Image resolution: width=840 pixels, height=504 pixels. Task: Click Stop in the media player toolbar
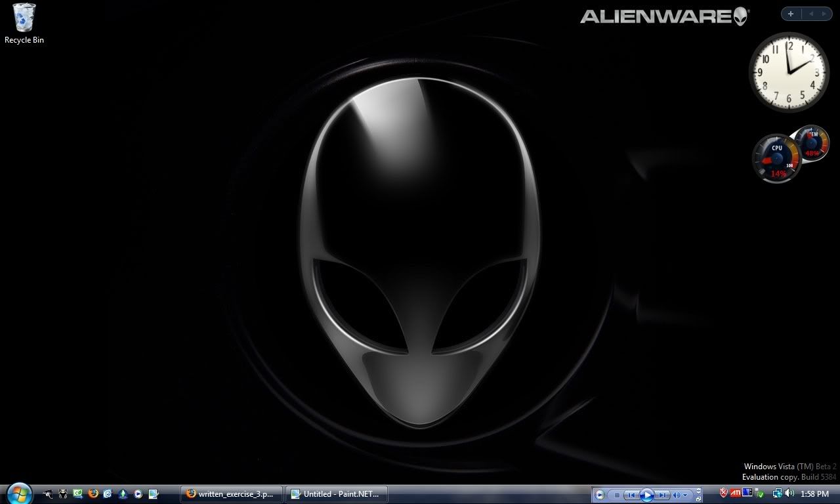(x=617, y=495)
